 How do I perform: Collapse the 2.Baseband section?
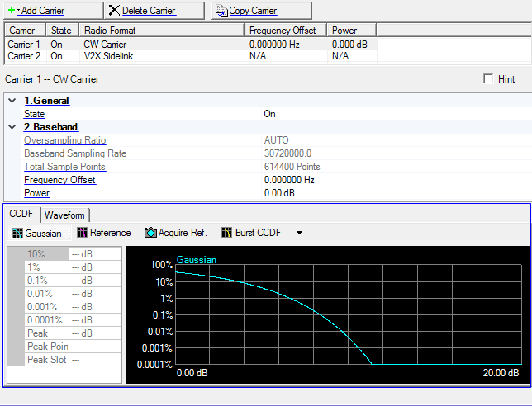click(x=12, y=127)
